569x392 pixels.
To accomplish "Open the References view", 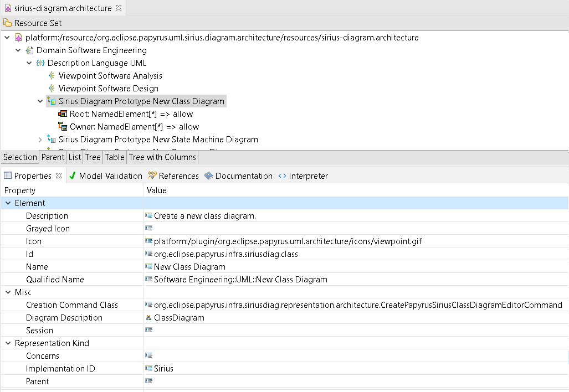I will click(x=179, y=176).
